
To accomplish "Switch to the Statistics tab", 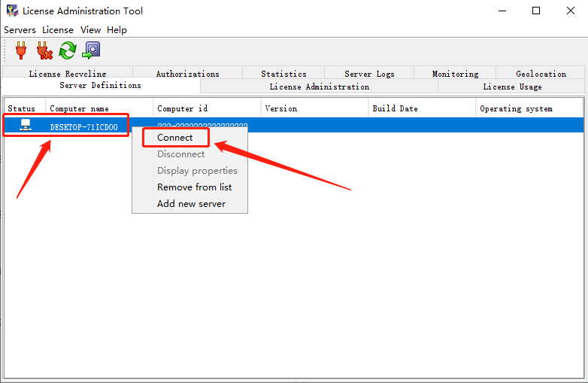I will click(283, 74).
